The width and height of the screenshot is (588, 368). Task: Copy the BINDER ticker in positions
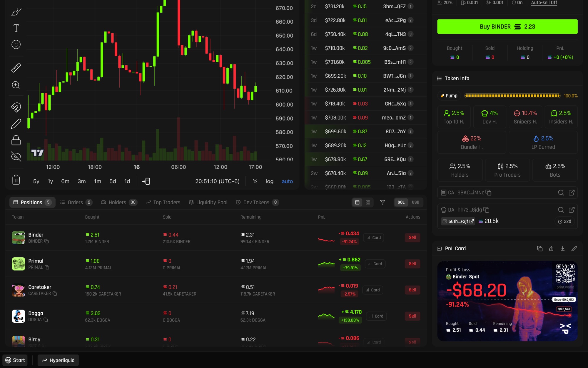(46, 241)
